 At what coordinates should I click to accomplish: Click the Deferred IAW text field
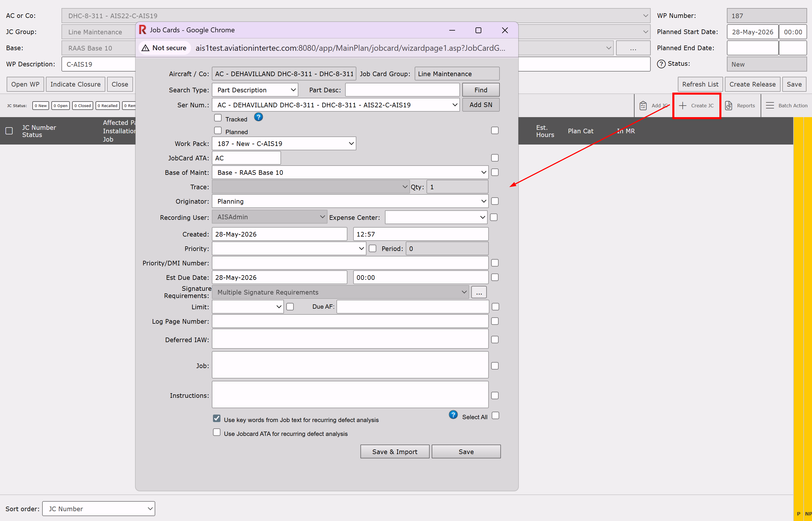(x=350, y=339)
